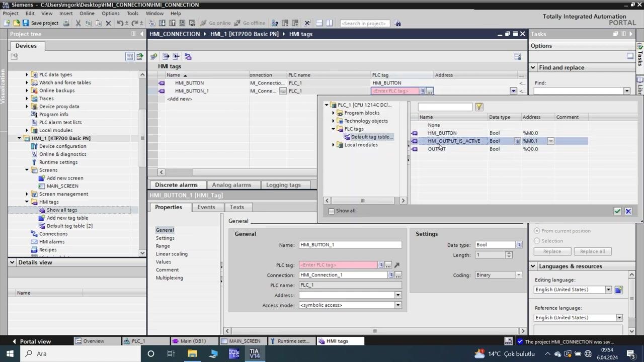Click the Search in project field
Viewport: 644px width, 362px height.
click(x=364, y=23)
